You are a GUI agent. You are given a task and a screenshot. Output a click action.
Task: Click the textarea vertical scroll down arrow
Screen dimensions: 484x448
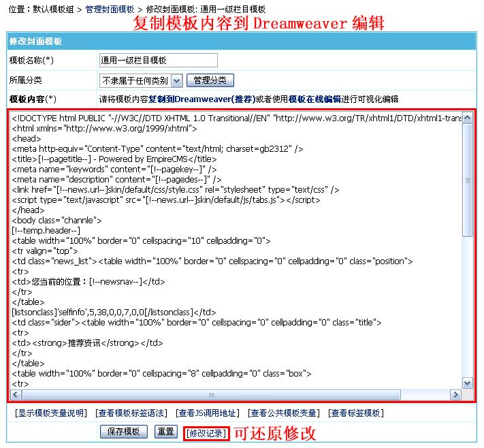[x=467, y=383]
